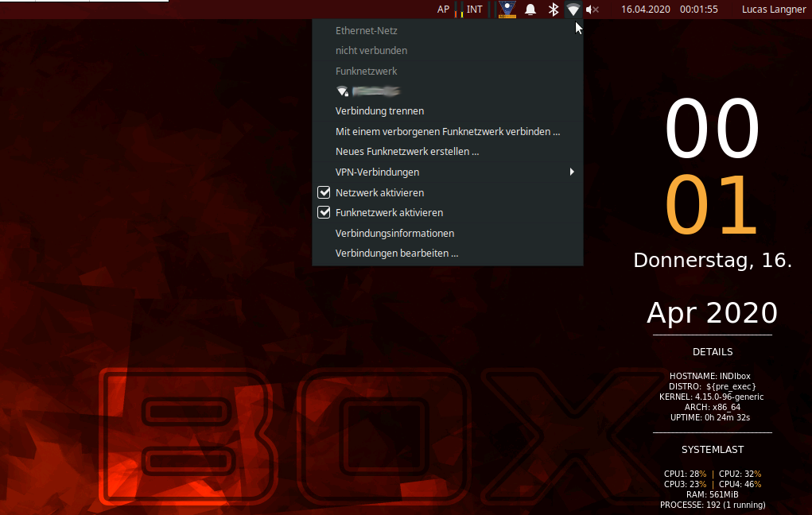Click the panel date 16.04.2020
The width and height of the screenshot is (812, 515).
(645, 10)
